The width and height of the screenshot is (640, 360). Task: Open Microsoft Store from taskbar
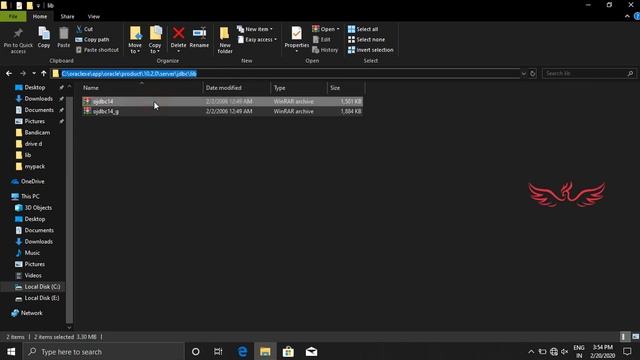(x=288, y=351)
